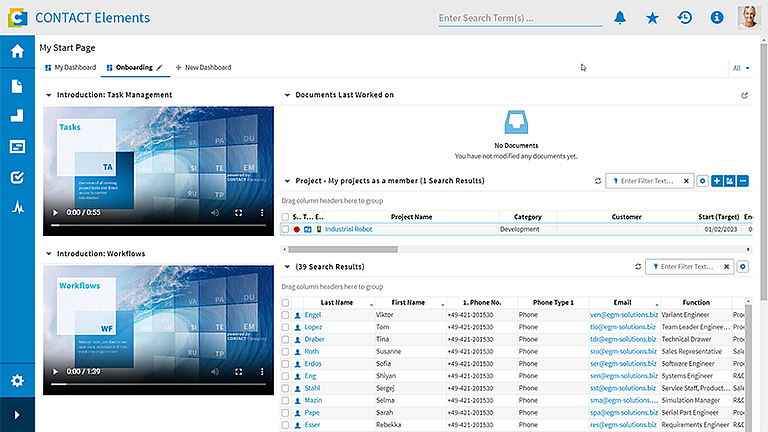Refresh the My projects list
The height and width of the screenshot is (432, 768).
click(x=598, y=181)
